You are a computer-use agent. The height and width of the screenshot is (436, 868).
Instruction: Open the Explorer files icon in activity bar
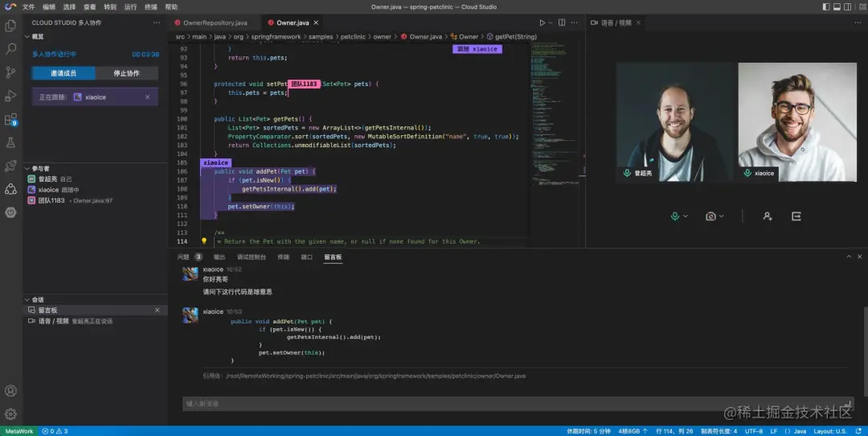tap(10, 26)
